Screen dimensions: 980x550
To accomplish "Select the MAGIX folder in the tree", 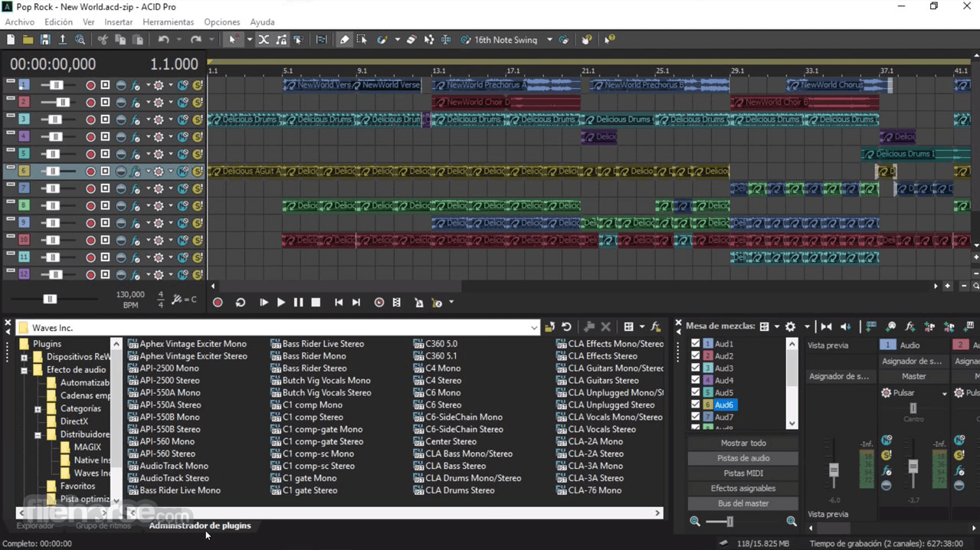I will (x=87, y=447).
